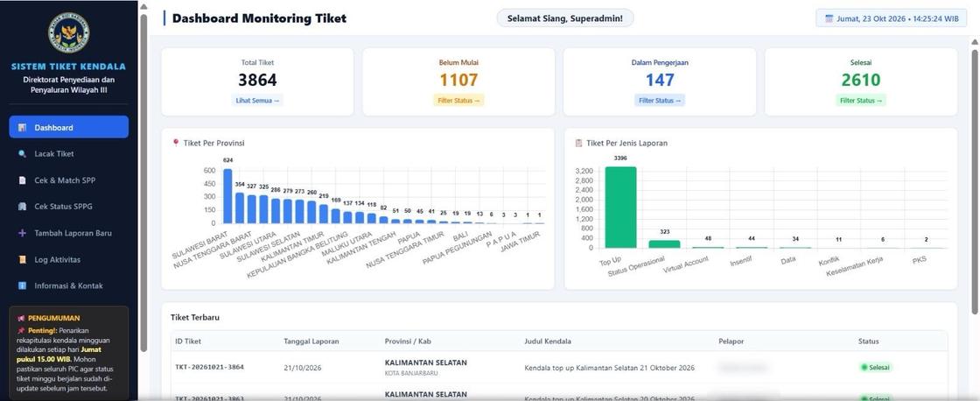Image resolution: width=980 pixels, height=401 pixels.
Task: Click the province bar labeled 354
Action: pyautogui.click(x=240, y=208)
